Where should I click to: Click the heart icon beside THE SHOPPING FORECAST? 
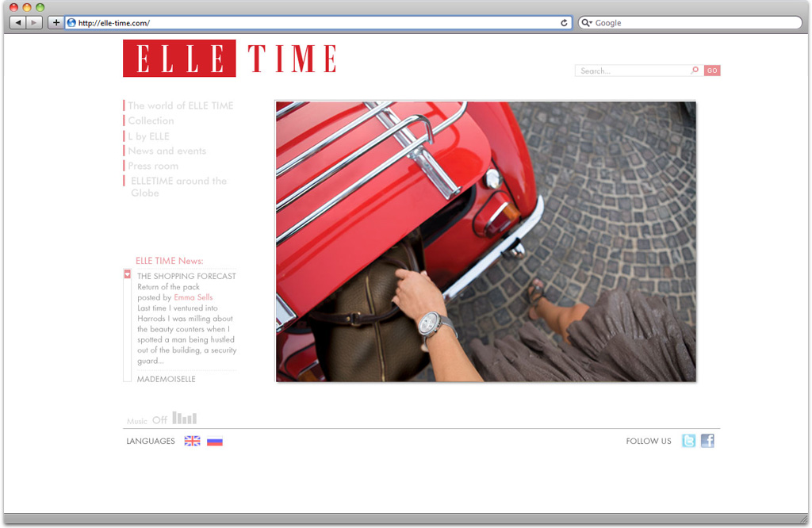coord(127,274)
